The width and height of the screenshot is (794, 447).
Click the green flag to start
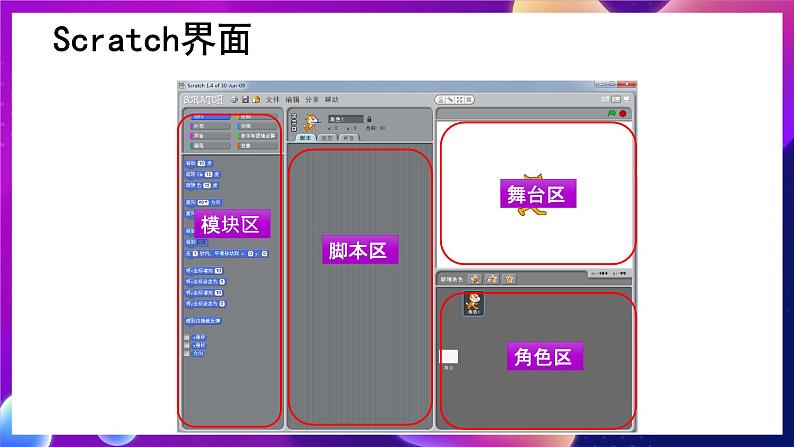612,113
